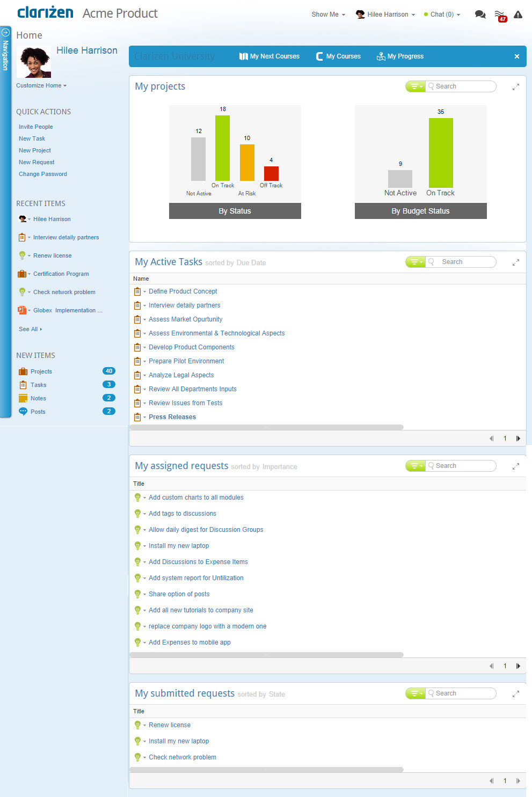Go to previous page in My Active Tasks
This screenshot has height=797, width=532.
(491, 438)
